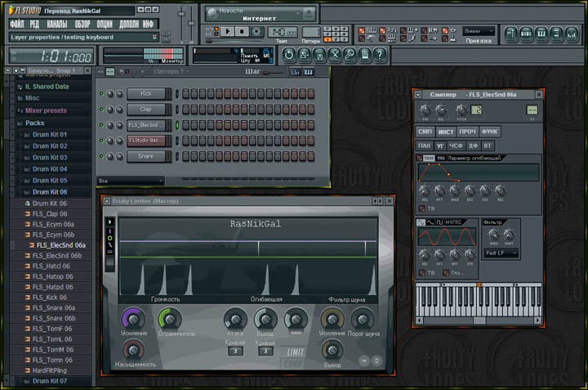Click the sampler piano keyboard scrollbar
Image resolution: width=588 pixels, height=390 pixels.
(x=479, y=321)
